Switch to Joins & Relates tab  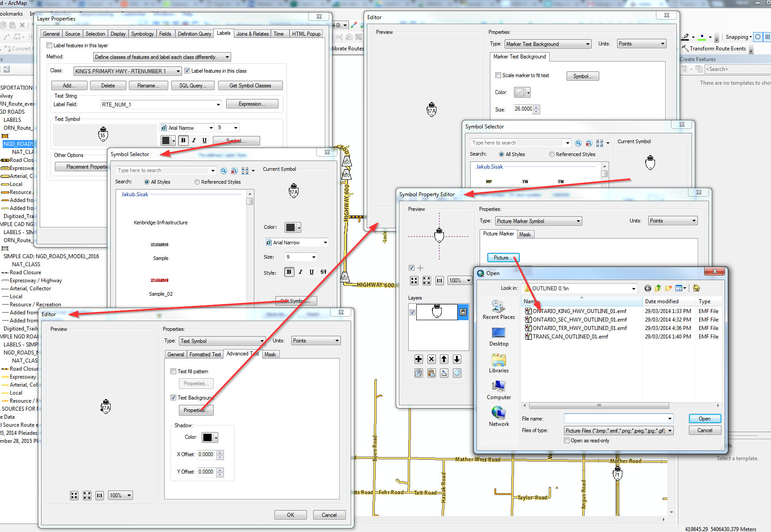tap(253, 34)
